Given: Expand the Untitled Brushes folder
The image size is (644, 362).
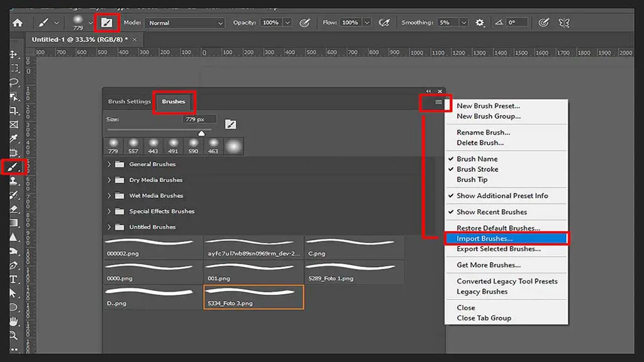Looking at the screenshot, I should (109, 227).
